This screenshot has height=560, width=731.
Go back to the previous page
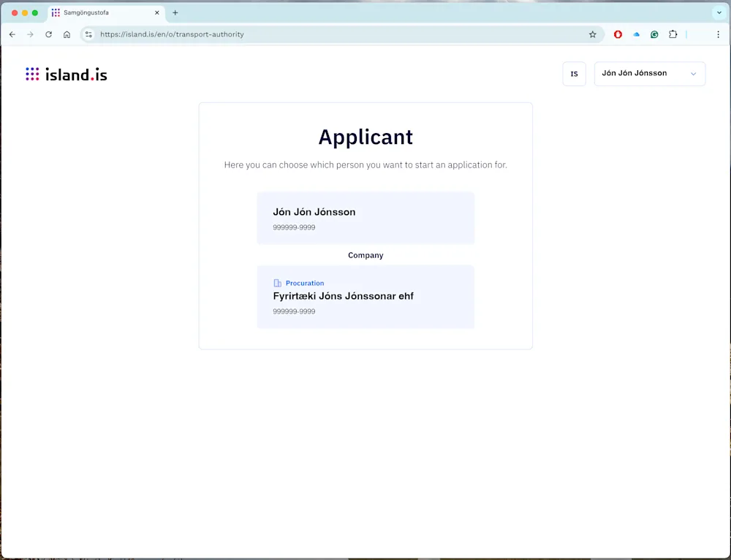pos(12,34)
